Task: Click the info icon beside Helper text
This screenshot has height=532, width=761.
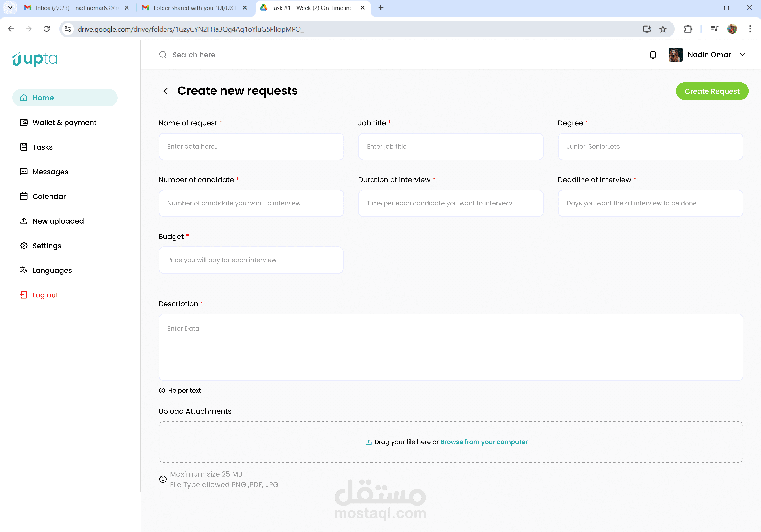Action: click(x=162, y=391)
